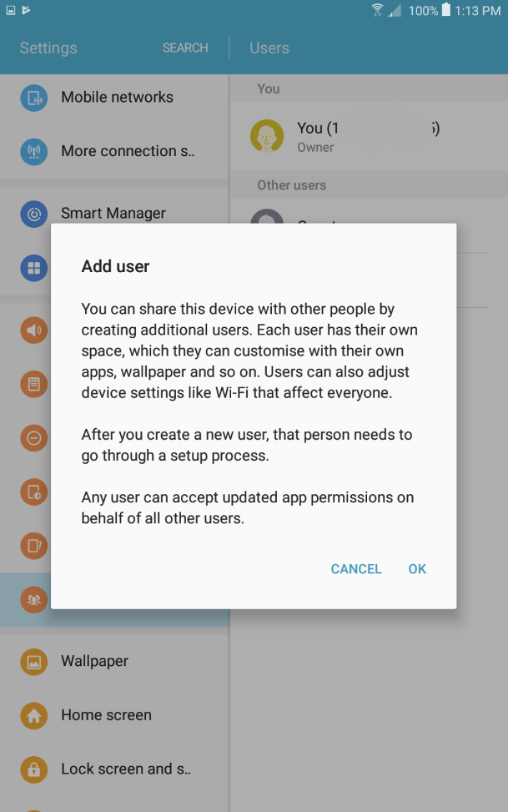Open More connection settings icon
Image resolution: width=508 pixels, height=812 pixels.
click(34, 152)
